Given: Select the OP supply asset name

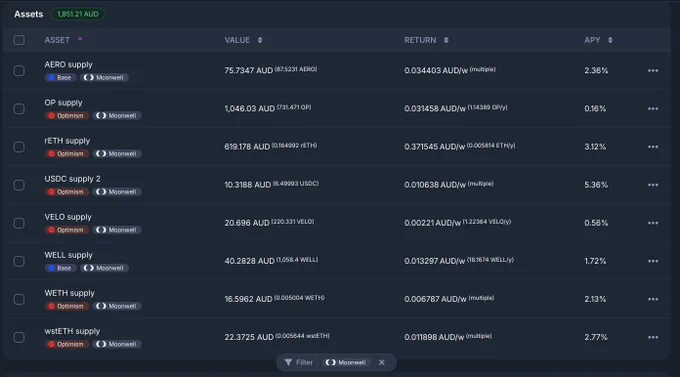Looking at the screenshot, I should [x=63, y=102].
